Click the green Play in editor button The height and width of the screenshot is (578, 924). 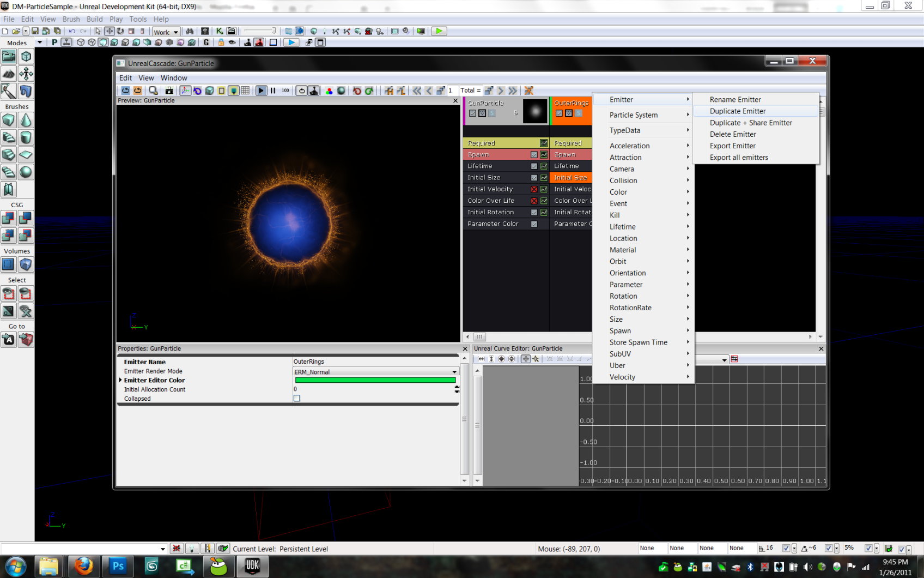(x=439, y=31)
